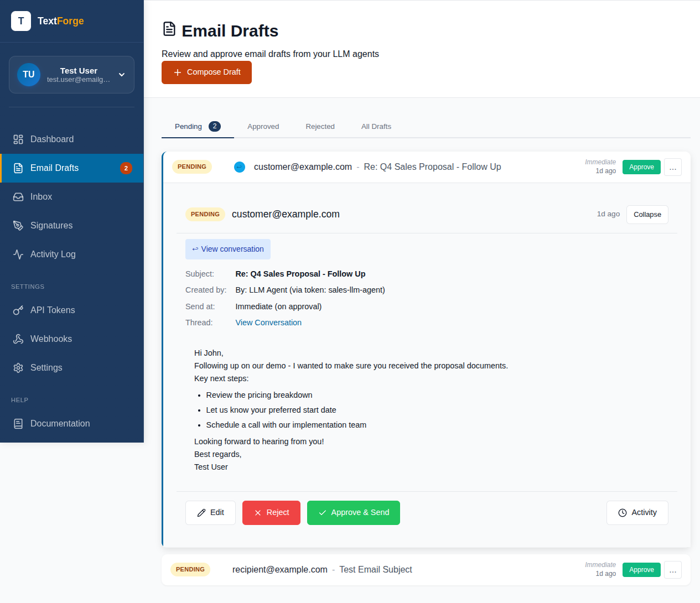Viewport: 700px width, 603px height.
Task: Open Inbox from the sidebar
Action: [72, 197]
